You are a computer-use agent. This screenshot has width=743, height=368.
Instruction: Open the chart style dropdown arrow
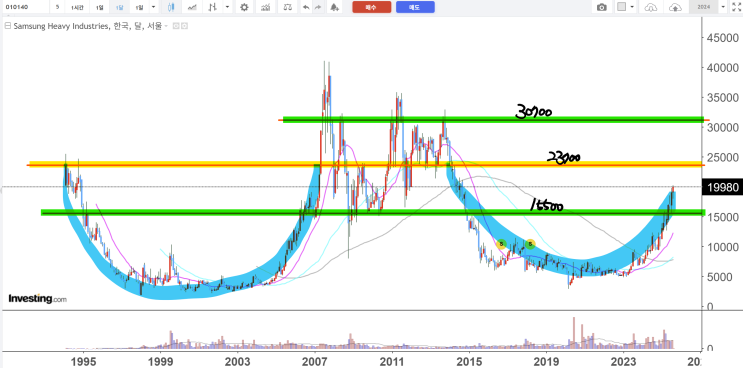(x=228, y=7)
